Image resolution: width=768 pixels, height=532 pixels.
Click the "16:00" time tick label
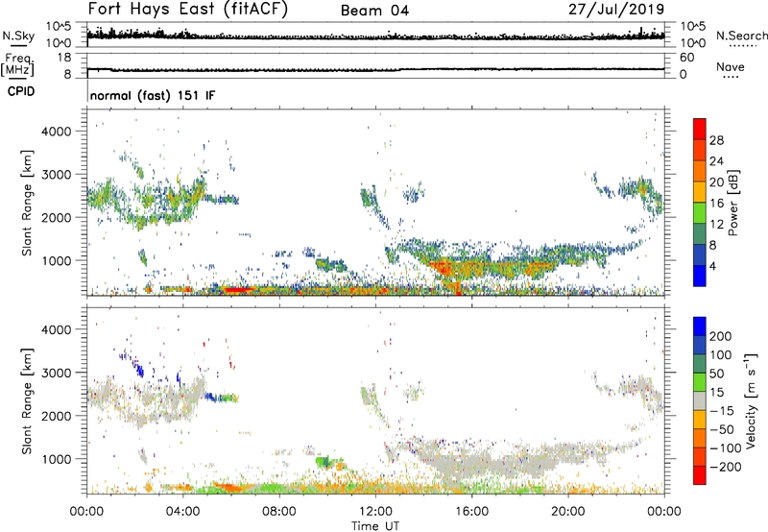(x=471, y=512)
